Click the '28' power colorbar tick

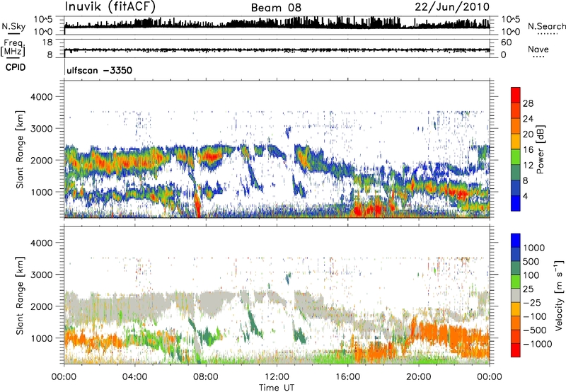pos(528,103)
